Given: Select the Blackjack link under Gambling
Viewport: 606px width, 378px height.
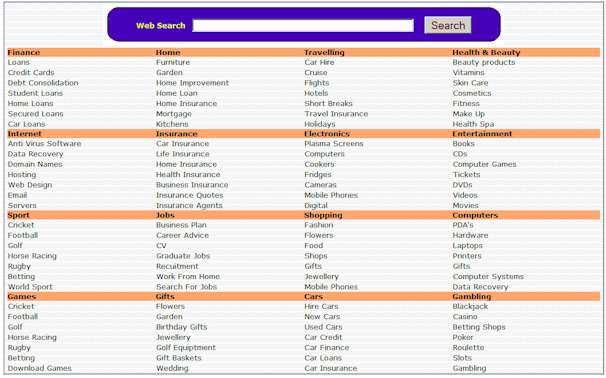Looking at the screenshot, I should pos(470,306).
